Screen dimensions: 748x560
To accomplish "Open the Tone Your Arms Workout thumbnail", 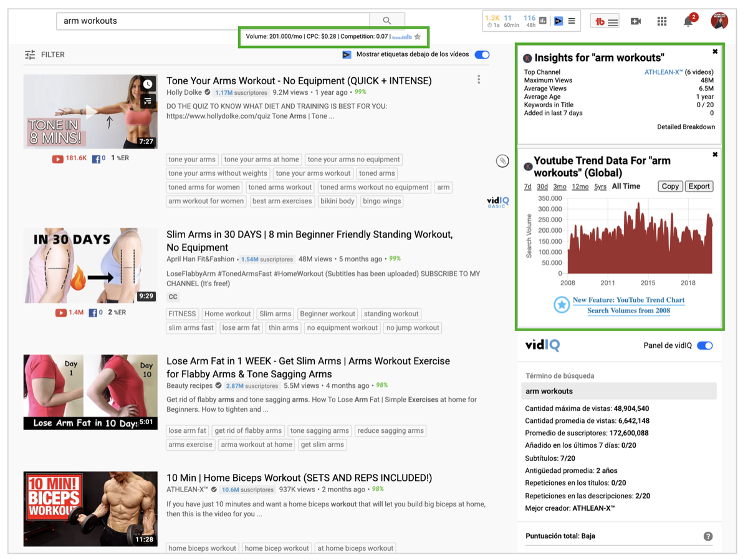I will pyautogui.click(x=90, y=112).
